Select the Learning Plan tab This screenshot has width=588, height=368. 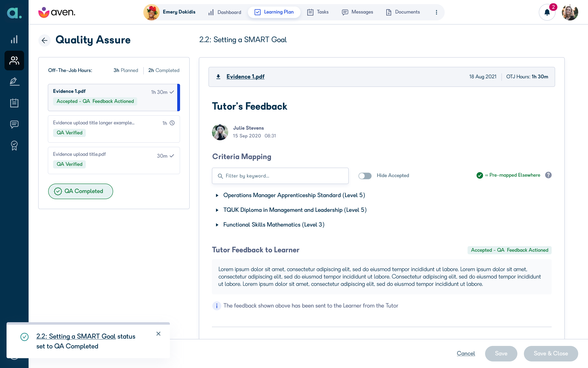click(274, 12)
